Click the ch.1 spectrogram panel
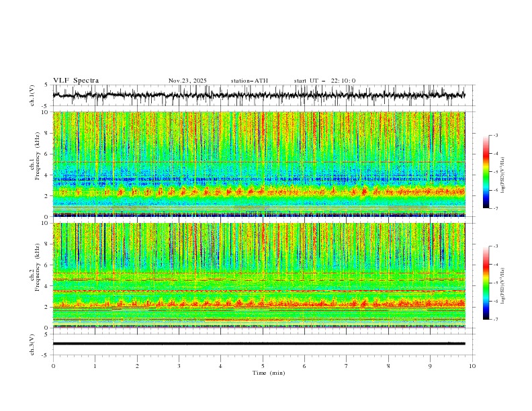Viewport: 532px width, 411px height. pos(259,164)
